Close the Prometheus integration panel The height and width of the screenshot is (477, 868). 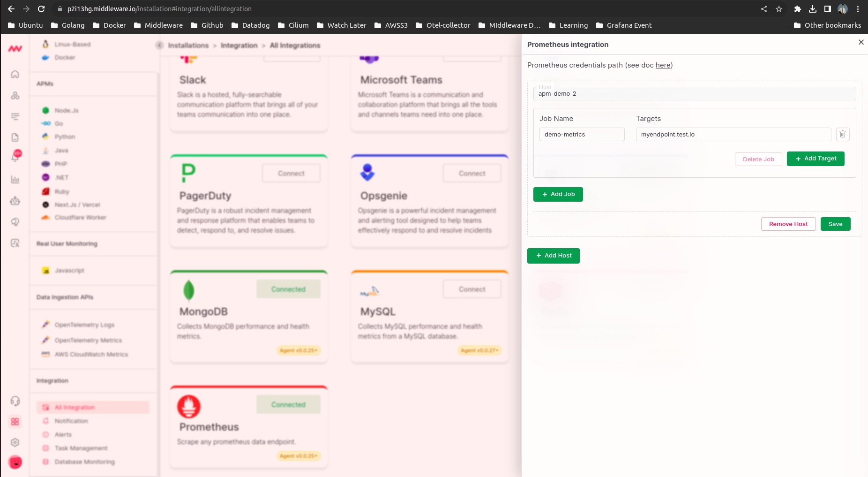coord(861,42)
